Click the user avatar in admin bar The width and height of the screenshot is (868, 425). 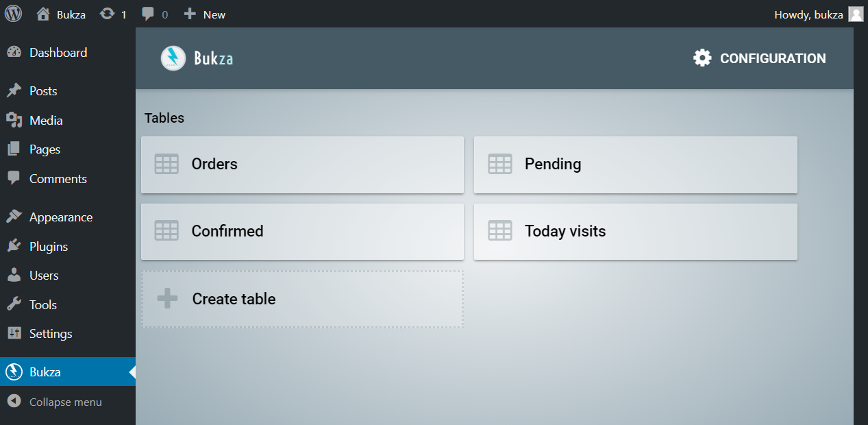pyautogui.click(x=856, y=14)
